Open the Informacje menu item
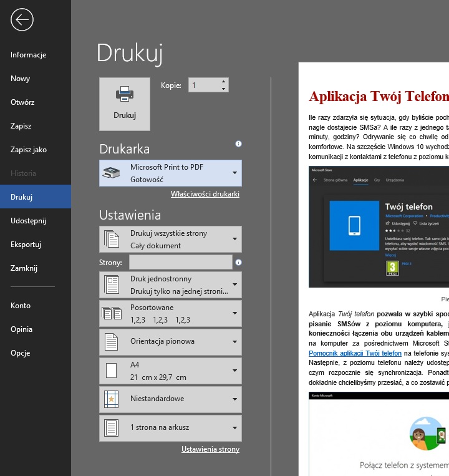Viewport: 449px width, 476px height. pyautogui.click(x=36, y=55)
